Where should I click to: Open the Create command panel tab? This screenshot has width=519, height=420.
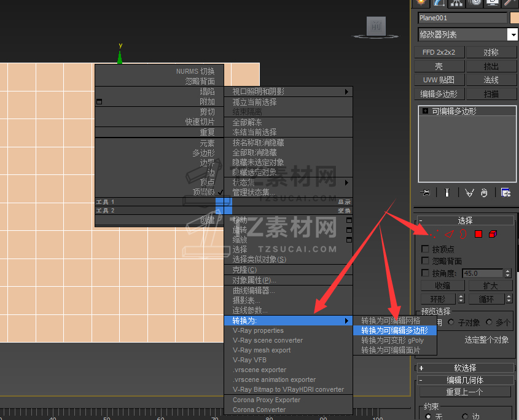[421, 3]
